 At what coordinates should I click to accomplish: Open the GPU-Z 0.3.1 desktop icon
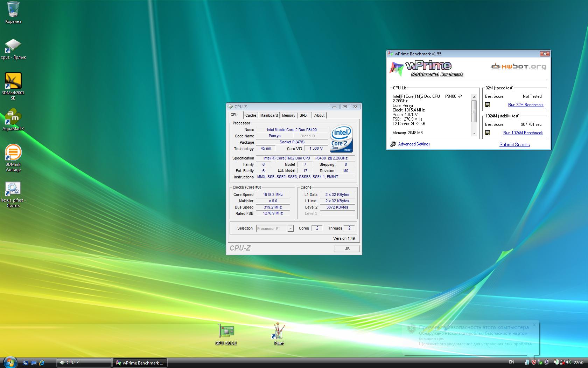[226, 334]
